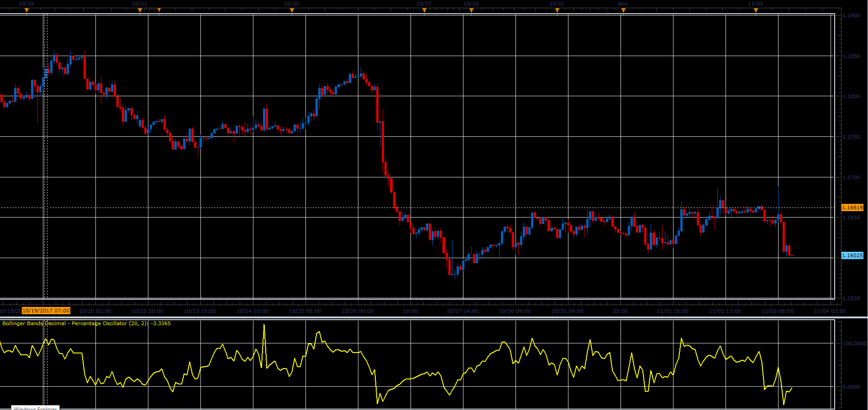
Task: Click the Windows Explorer tooltip
Action: (x=36, y=408)
